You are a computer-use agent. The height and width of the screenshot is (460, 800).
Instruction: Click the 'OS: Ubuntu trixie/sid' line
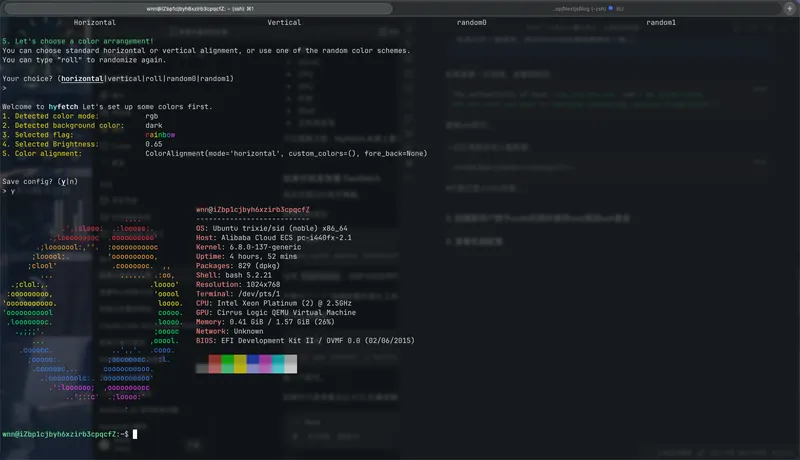click(271, 228)
